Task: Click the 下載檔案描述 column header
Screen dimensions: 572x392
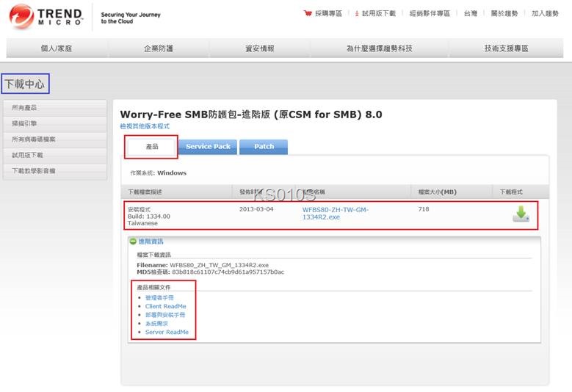Action: coord(145,192)
